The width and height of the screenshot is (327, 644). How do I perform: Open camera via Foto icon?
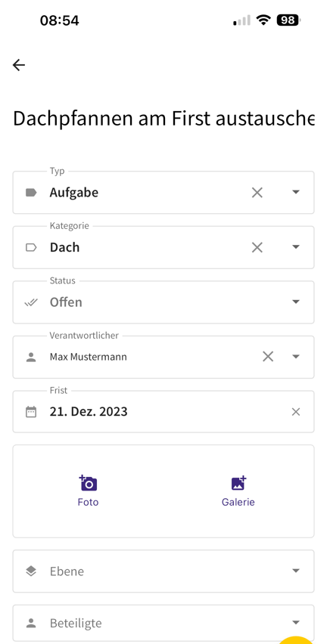(x=88, y=484)
